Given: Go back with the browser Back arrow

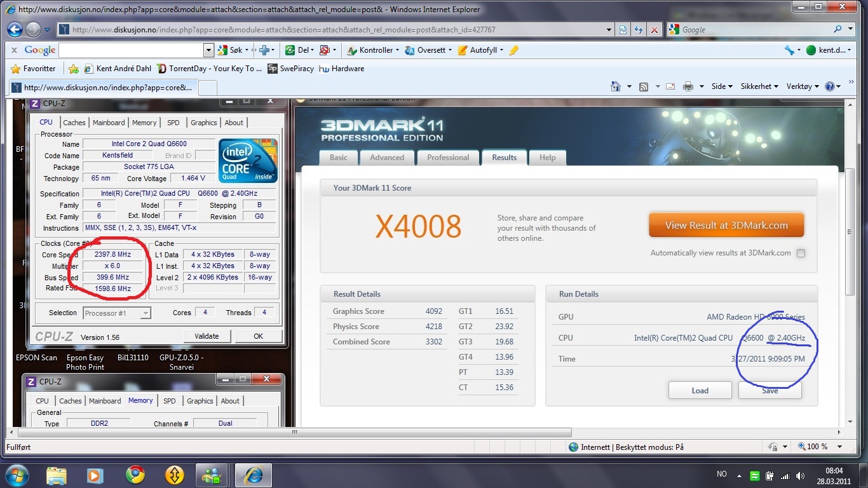Looking at the screenshot, I should 16,29.
